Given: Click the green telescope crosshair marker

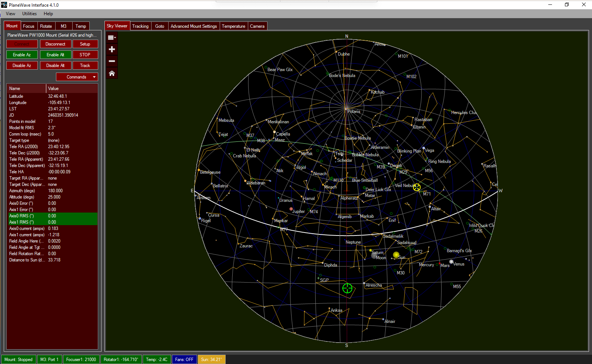Looking at the screenshot, I should (347, 288).
